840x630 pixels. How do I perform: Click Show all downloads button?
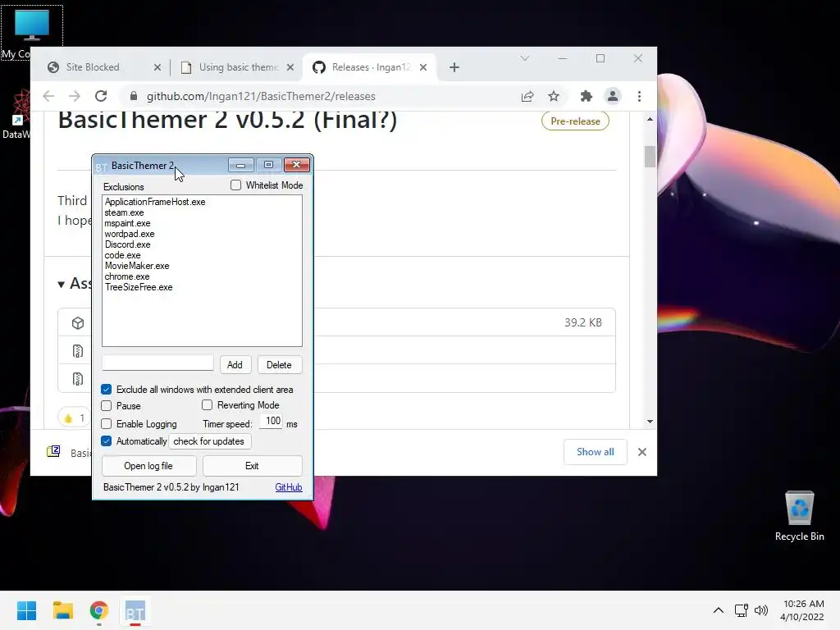596,452
